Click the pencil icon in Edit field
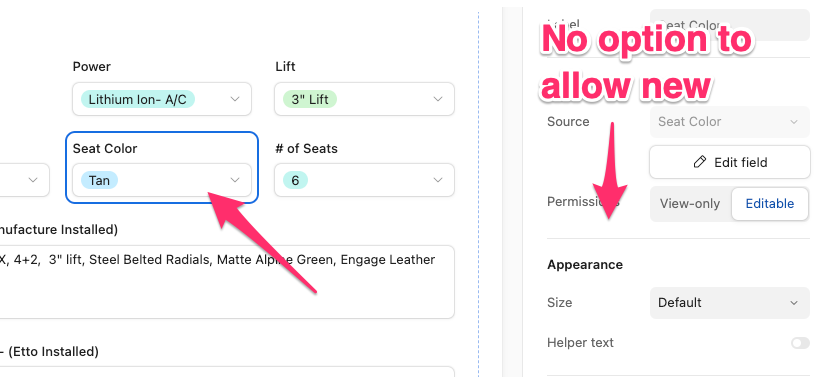825x377 pixels. pyautogui.click(x=700, y=162)
